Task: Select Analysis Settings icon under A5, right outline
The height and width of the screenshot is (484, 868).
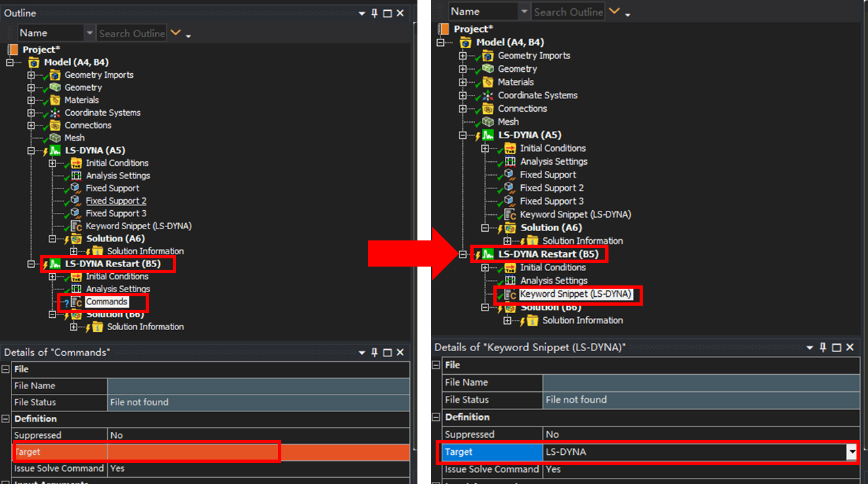Action: 510,161
